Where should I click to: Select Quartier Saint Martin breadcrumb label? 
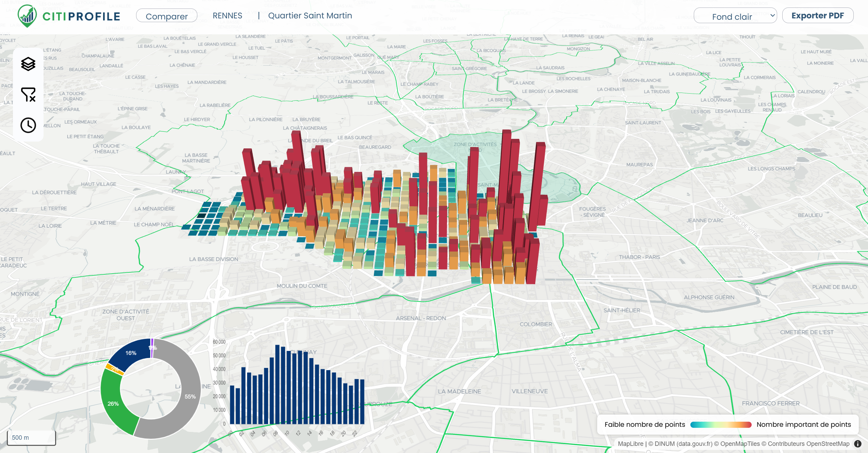tap(310, 16)
